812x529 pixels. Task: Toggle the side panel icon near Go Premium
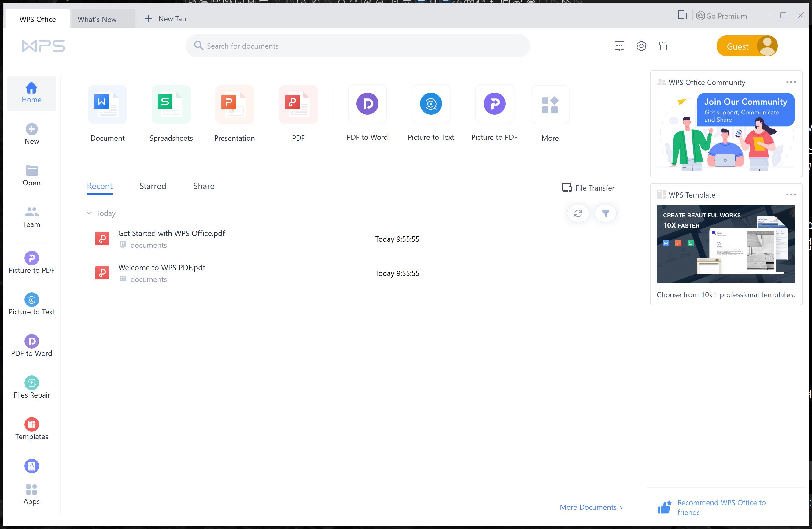(x=682, y=15)
